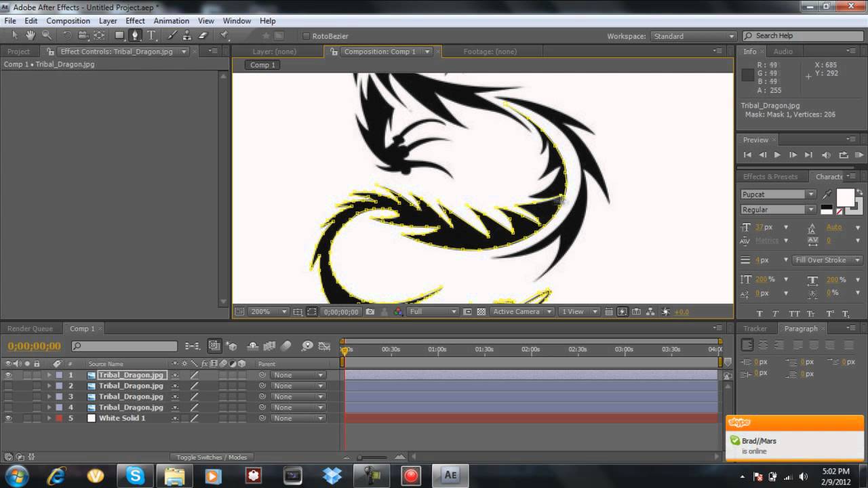The height and width of the screenshot is (488, 868).
Task: Select the Eraser tool
Action: coord(202,35)
